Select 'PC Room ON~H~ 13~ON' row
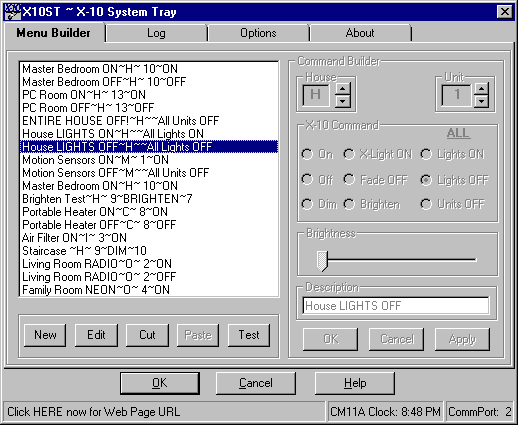Screen dimensions: 518x425 pos(149,95)
